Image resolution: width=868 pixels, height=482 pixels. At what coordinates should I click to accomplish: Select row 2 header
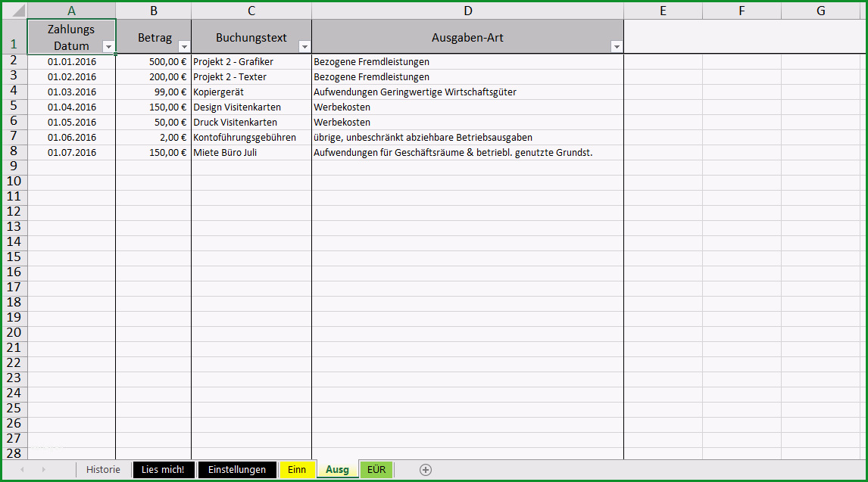pos(14,61)
